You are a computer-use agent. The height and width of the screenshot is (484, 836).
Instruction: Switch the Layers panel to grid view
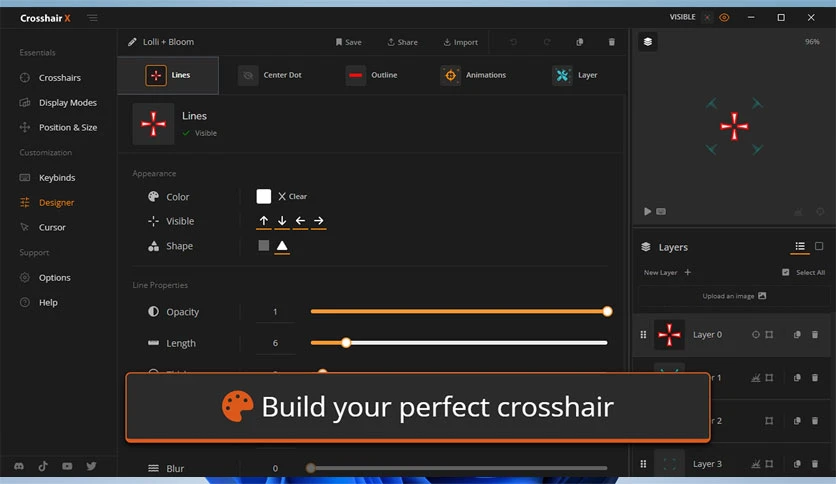[x=819, y=246]
